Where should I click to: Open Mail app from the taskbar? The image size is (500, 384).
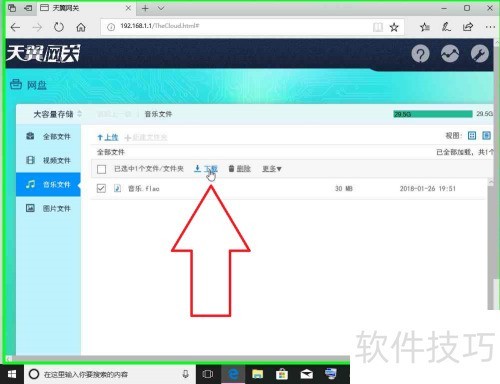(x=306, y=374)
